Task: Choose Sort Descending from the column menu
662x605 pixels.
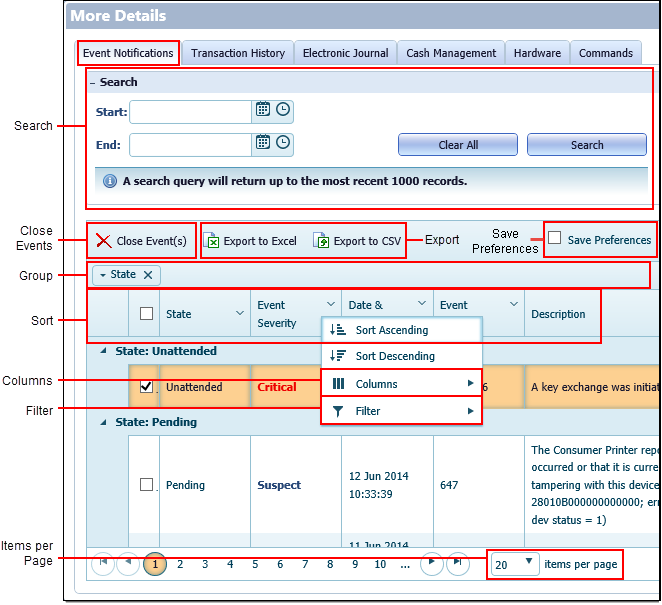Action: click(x=402, y=356)
